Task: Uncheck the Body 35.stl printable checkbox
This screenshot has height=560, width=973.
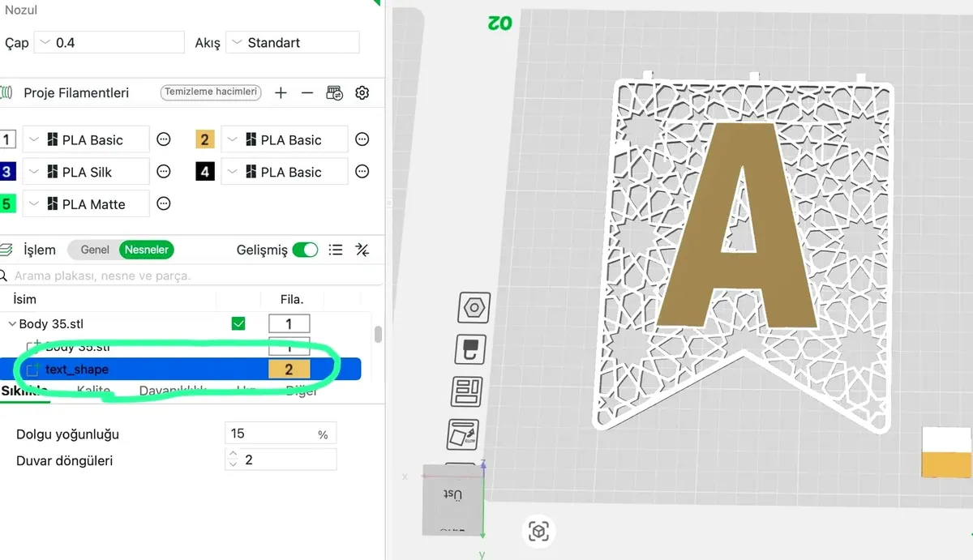Action: point(238,324)
